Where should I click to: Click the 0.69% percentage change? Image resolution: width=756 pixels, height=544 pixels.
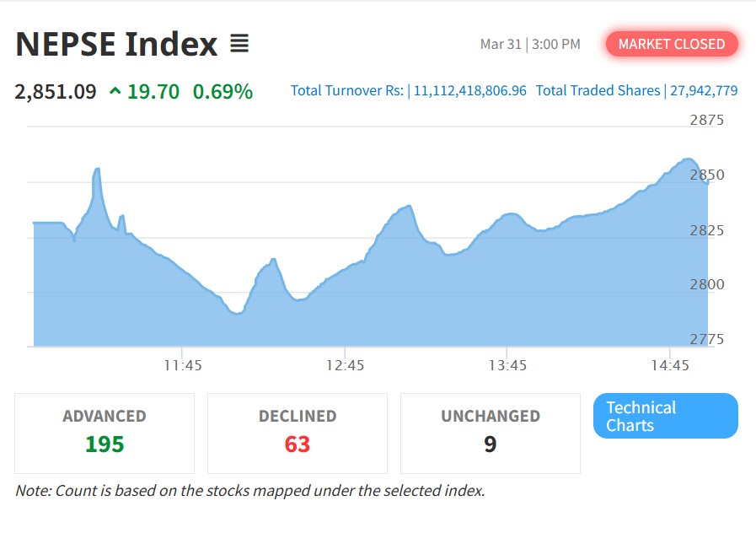(223, 91)
